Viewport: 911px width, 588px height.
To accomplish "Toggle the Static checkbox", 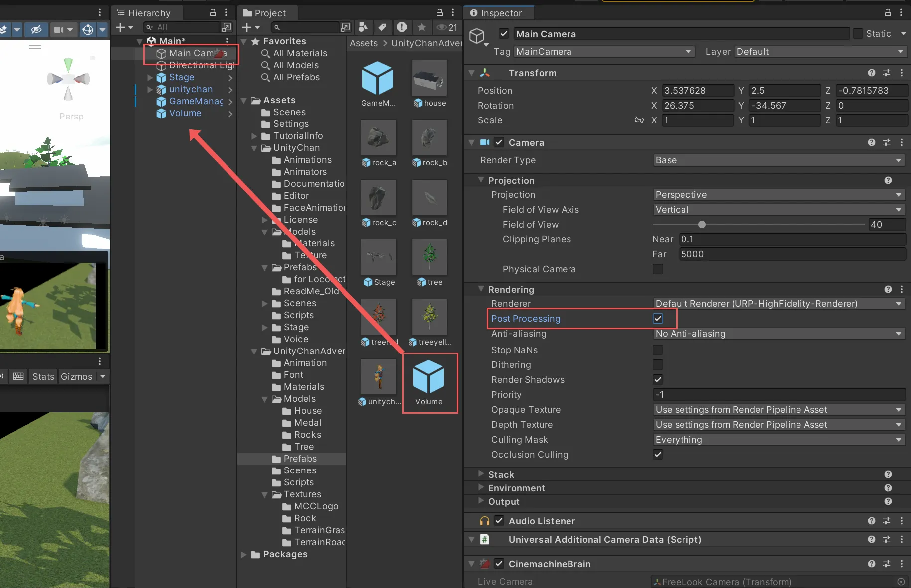I will click(858, 34).
